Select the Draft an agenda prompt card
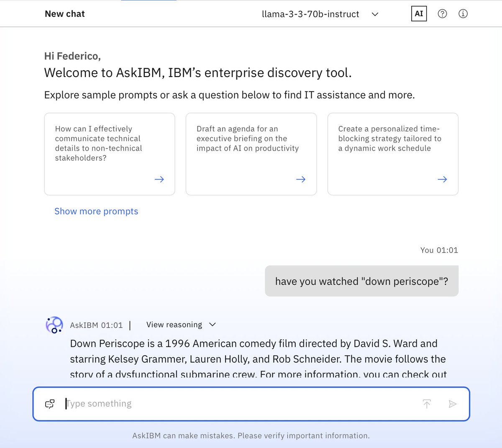Screen dimensions: 502x448 [x=251, y=154]
